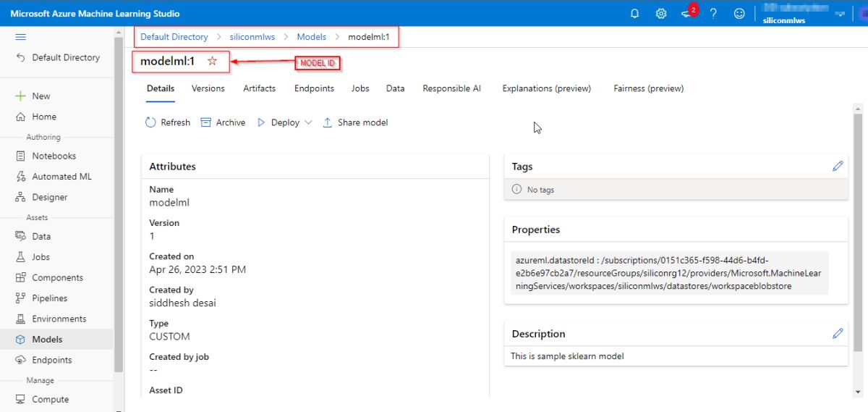
Task: Open notifications bell in header
Action: tap(635, 13)
